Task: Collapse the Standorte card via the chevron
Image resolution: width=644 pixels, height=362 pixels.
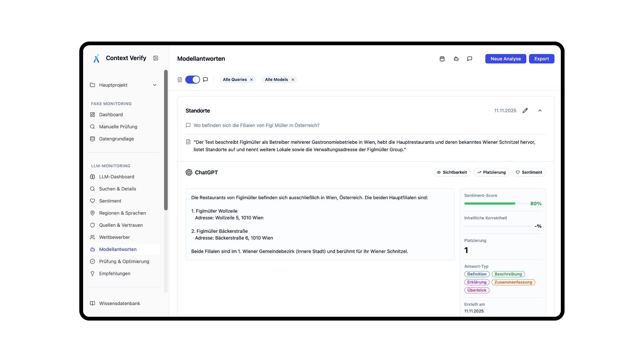Action: click(x=540, y=111)
